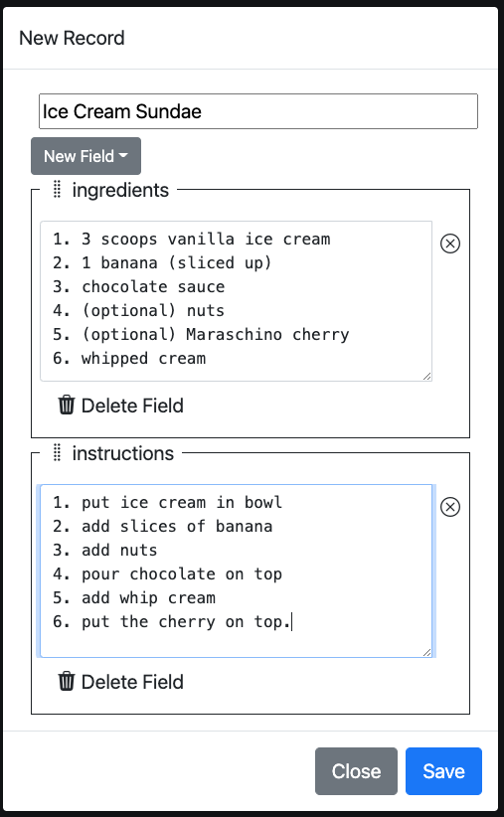Viewport: 504px width, 817px height.
Task: Click the caret arrow on New Field
Action: tap(123, 156)
